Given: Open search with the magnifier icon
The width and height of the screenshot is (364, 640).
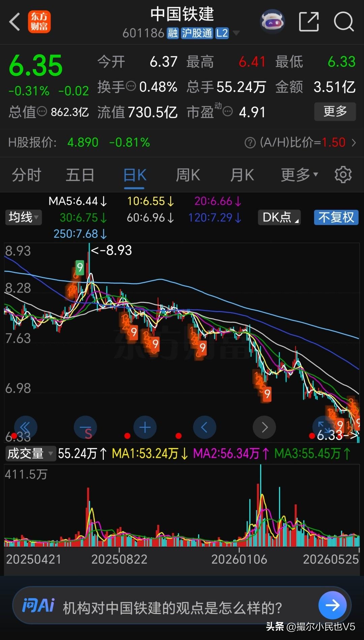Looking at the screenshot, I should click(x=344, y=22).
